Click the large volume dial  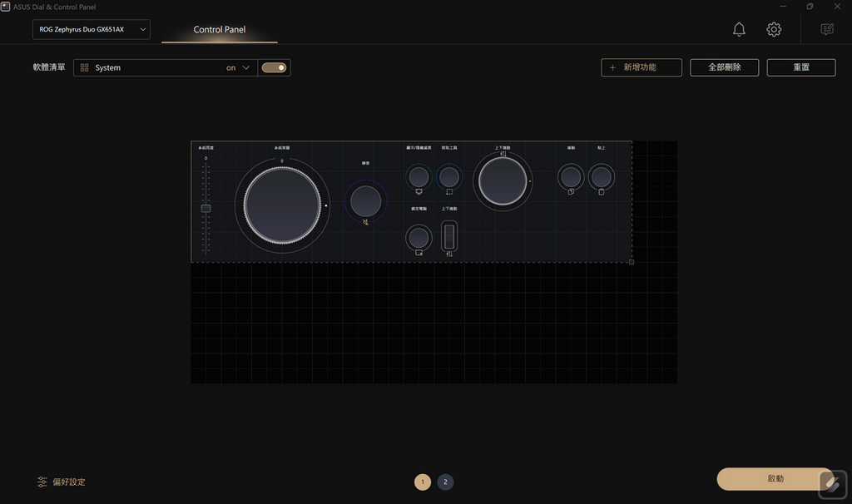pos(282,205)
